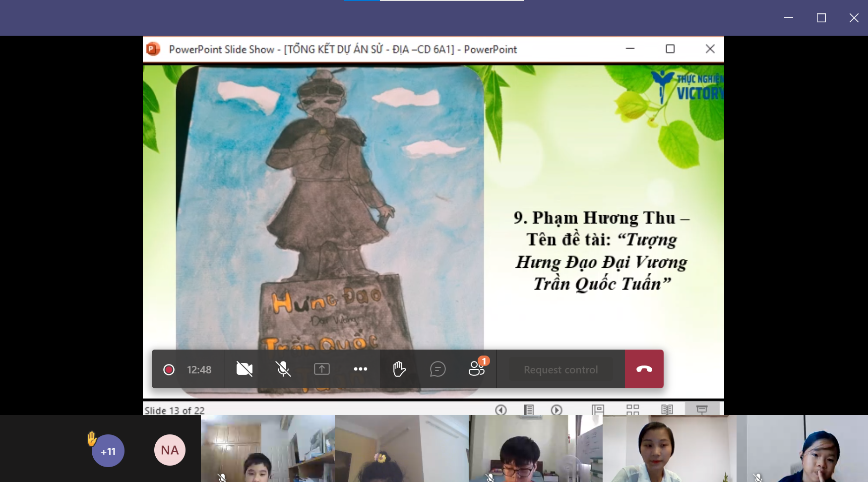Select the NA participant avatar
The width and height of the screenshot is (868, 482).
point(170,450)
